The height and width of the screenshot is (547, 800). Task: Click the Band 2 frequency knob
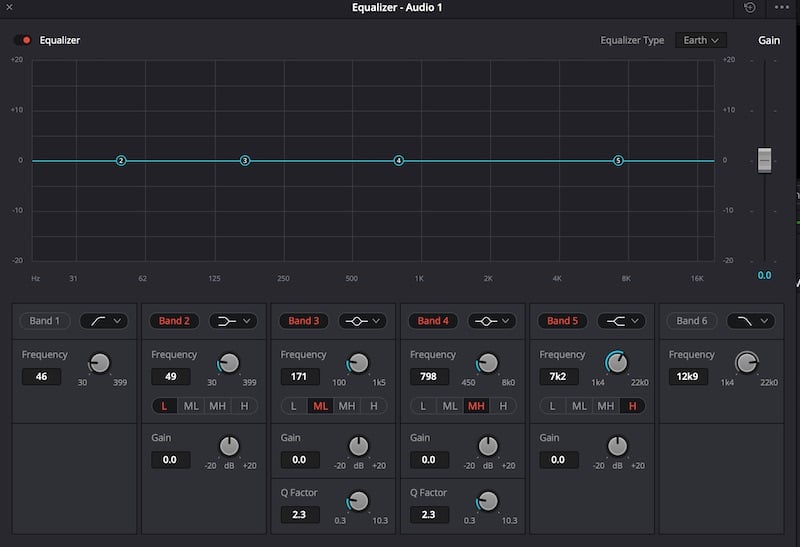[x=229, y=364]
